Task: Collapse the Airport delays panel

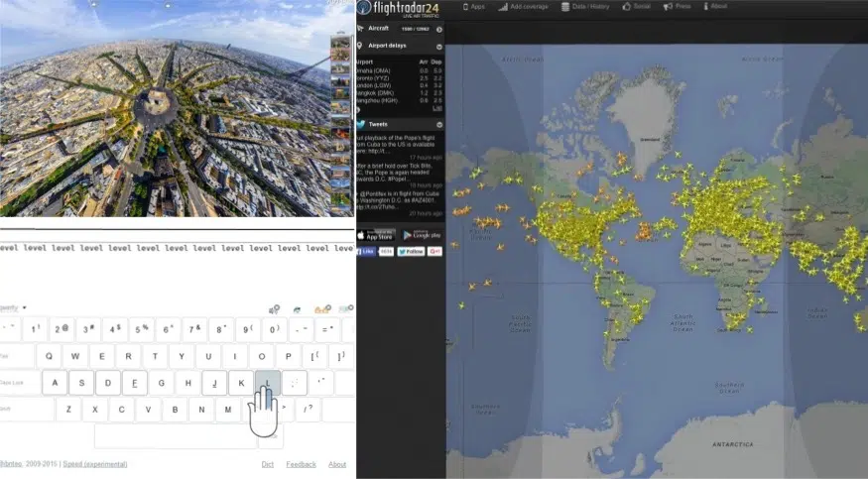Action: coord(439,47)
